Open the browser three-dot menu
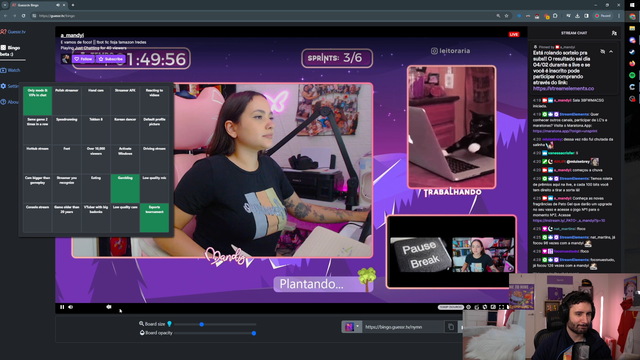 619,16
